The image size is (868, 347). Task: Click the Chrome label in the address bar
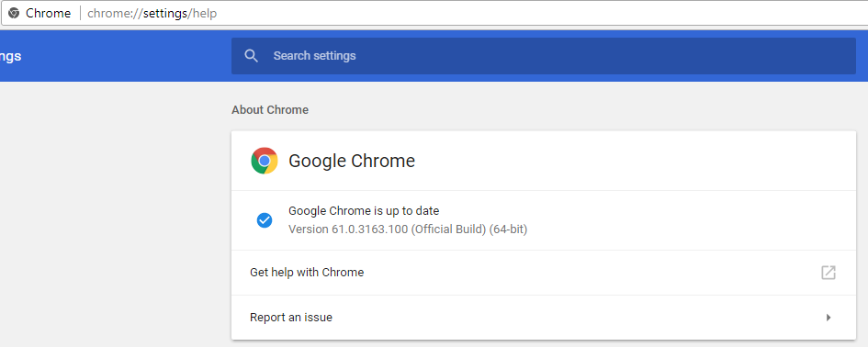pyautogui.click(x=48, y=13)
